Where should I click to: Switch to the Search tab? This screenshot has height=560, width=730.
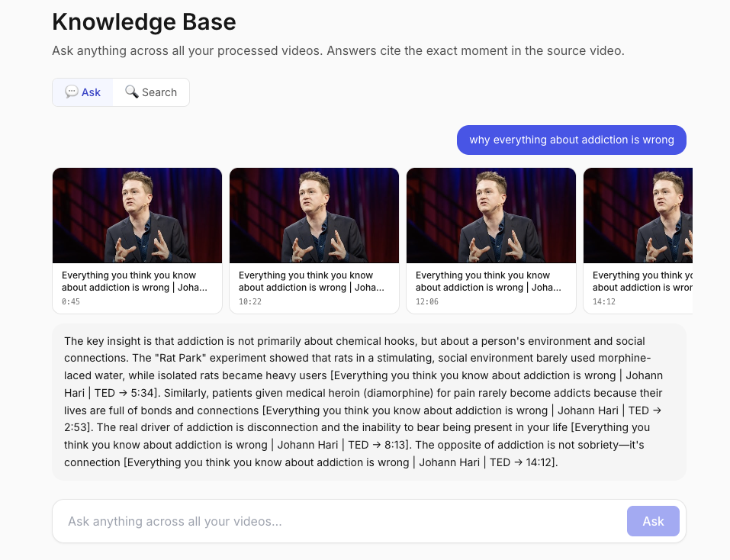[151, 92]
